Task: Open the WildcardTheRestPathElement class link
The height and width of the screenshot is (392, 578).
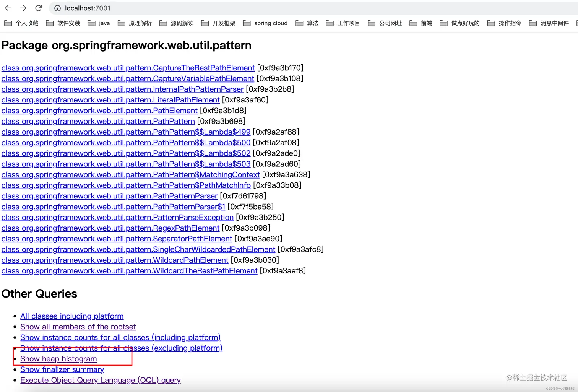Action: [129, 271]
